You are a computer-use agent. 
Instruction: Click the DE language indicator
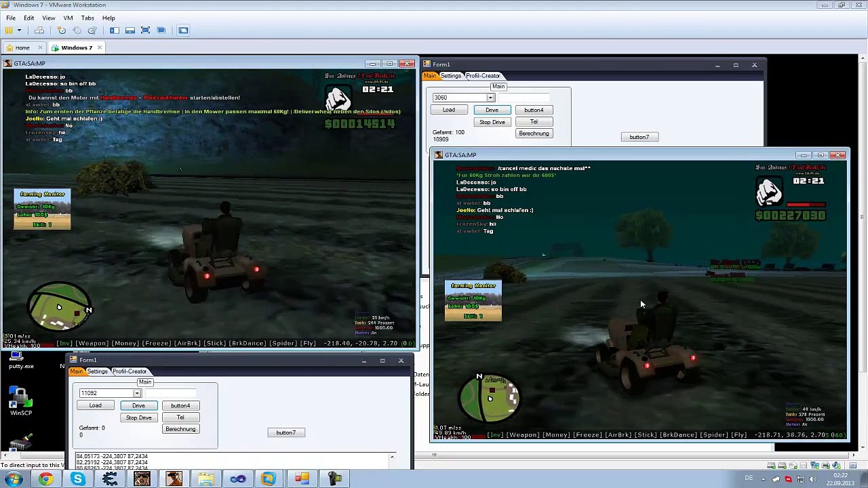click(749, 479)
